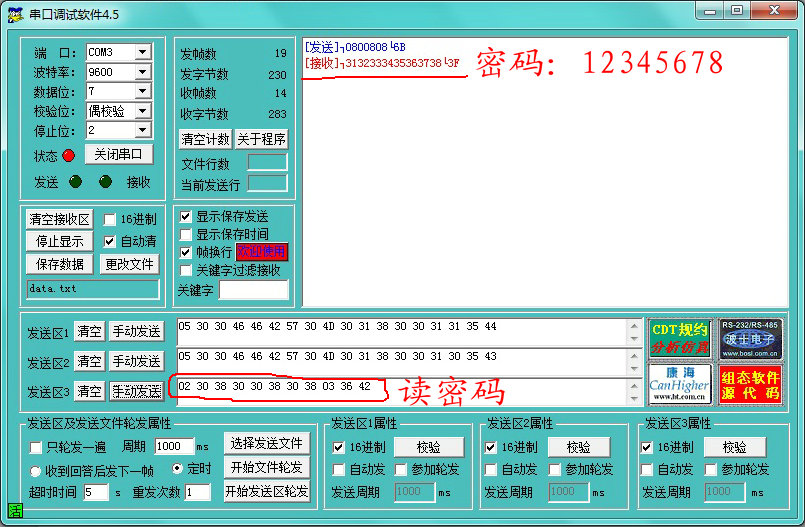Open the CDT规约 分析仿真 banner icon

pyautogui.click(x=679, y=339)
